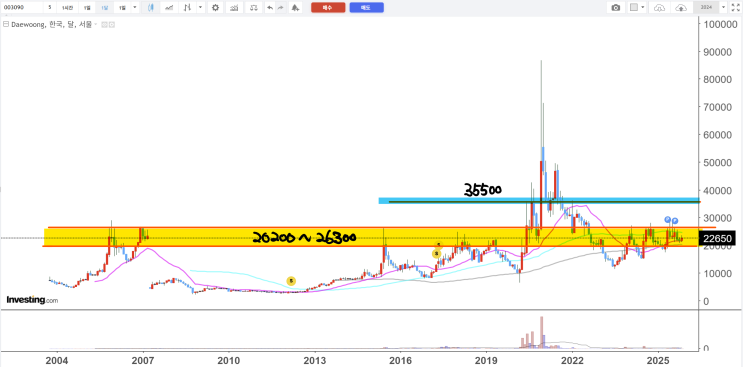Viewport: 743px width, 367px height.
Task: Open the saved layout name dropdown arrow
Action: click(724, 8)
